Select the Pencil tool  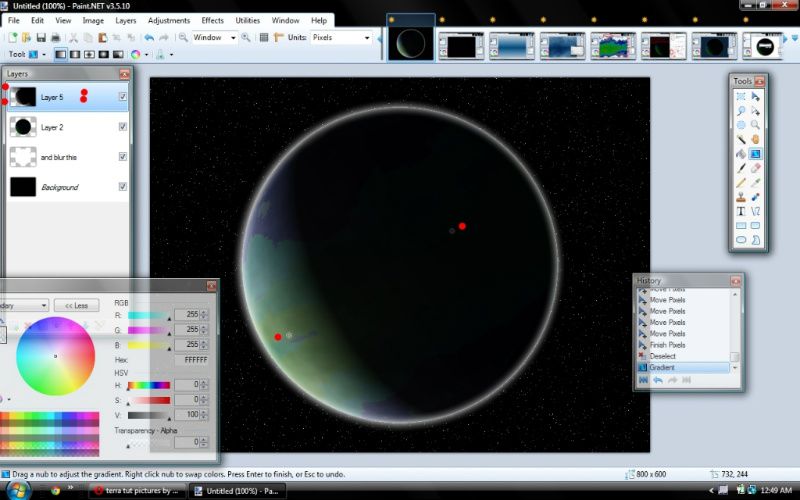tap(741, 183)
